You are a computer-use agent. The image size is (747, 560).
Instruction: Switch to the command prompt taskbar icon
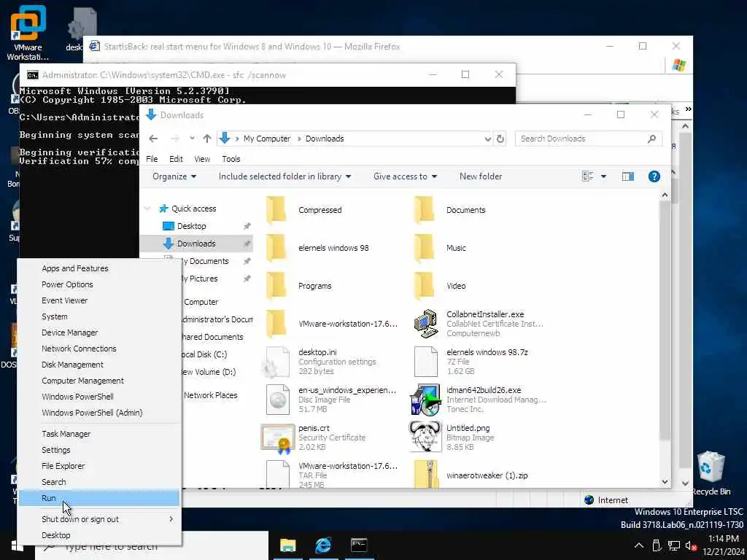[x=359, y=545]
